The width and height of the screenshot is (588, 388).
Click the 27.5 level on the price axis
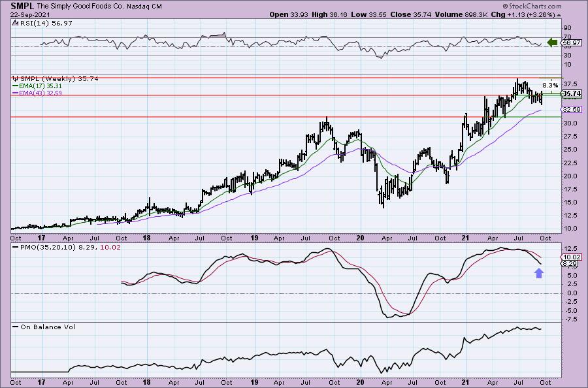tap(570, 136)
